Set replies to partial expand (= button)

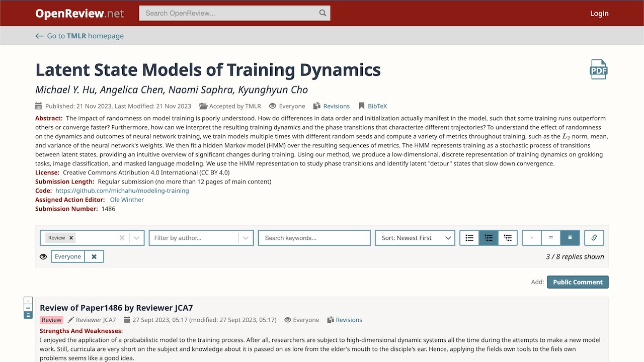tap(551, 238)
